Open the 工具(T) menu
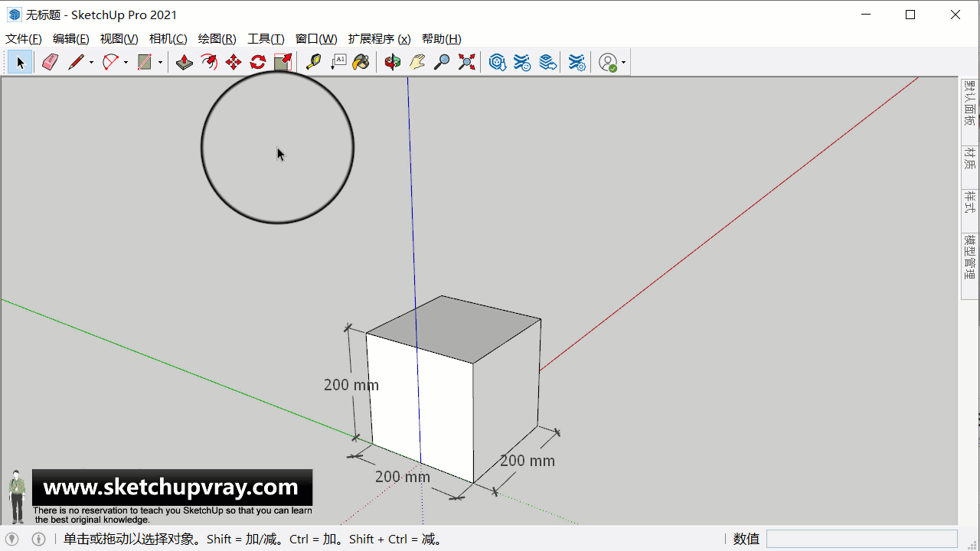Viewport: 980px width, 551px height. click(266, 39)
